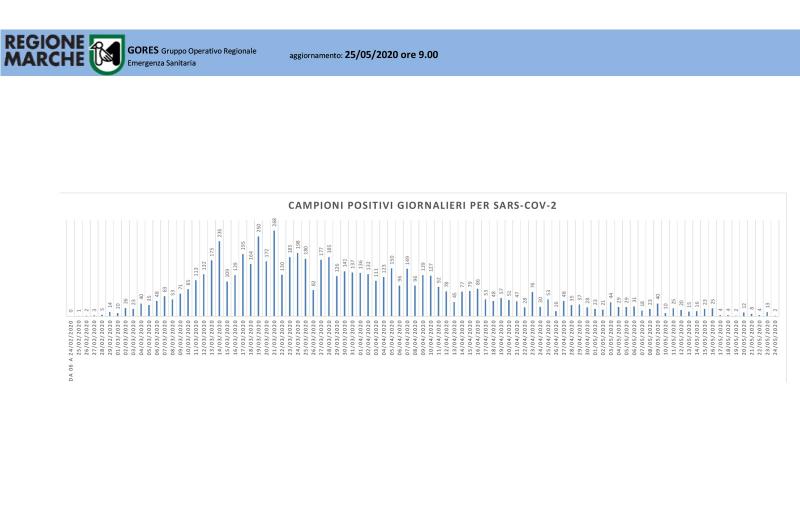
Task: Click the 21/03/2020 date axis label
Action: 274,337
